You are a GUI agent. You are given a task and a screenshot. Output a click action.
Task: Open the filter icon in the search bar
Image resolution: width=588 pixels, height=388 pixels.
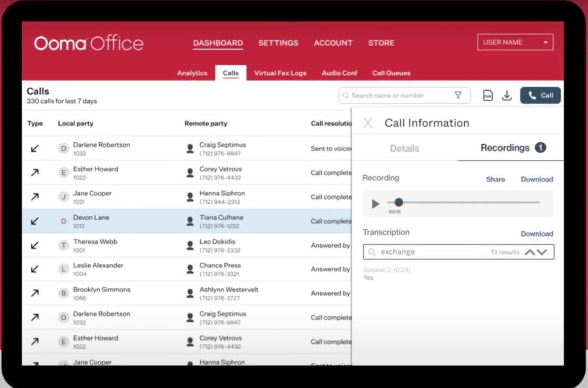tap(457, 95)
